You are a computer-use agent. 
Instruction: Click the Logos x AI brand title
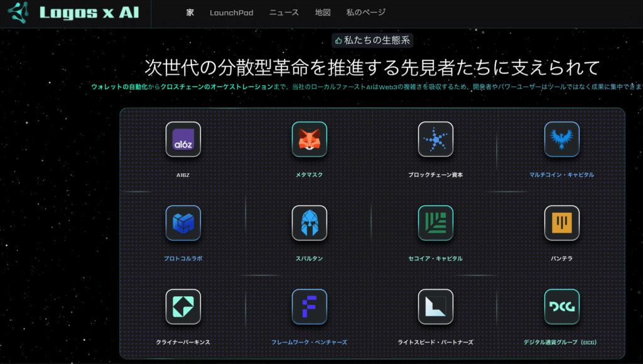[89, 13]
